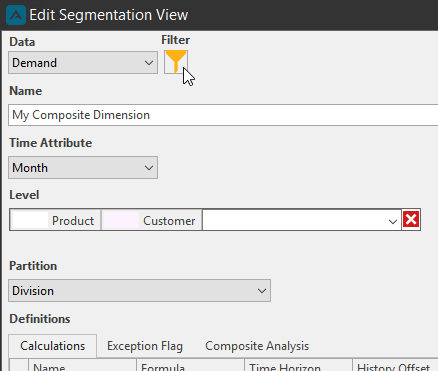Click the orange Filter funnel icon
This screenshot has width=438, height=371.
(x=176, y=62)
